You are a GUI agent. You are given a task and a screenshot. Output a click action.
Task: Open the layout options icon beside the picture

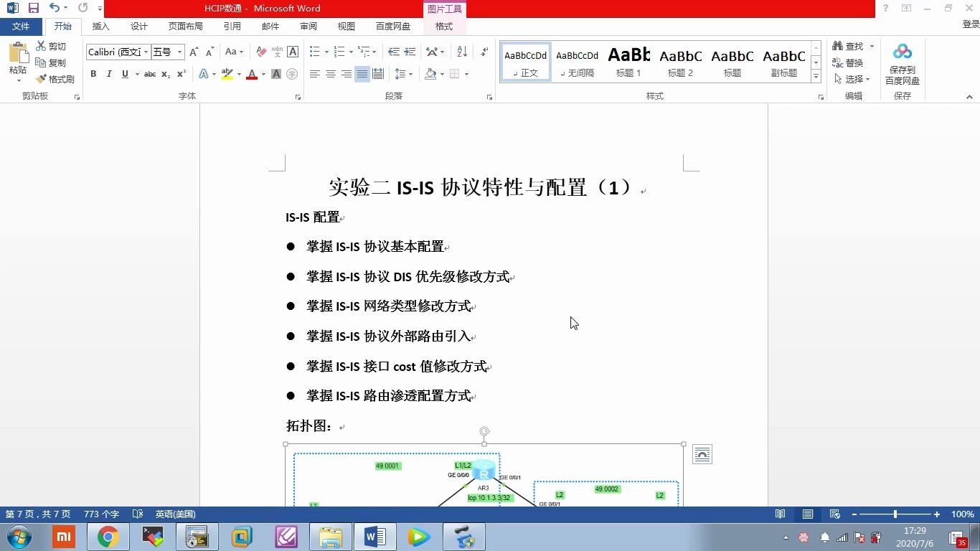click(x=702, y=454)
